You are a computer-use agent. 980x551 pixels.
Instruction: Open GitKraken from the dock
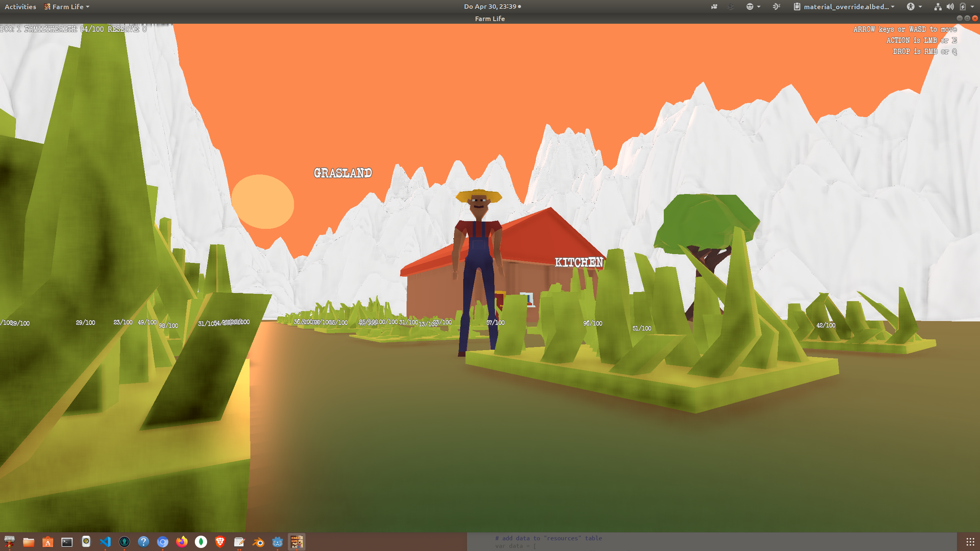click(x=124, y=542)
